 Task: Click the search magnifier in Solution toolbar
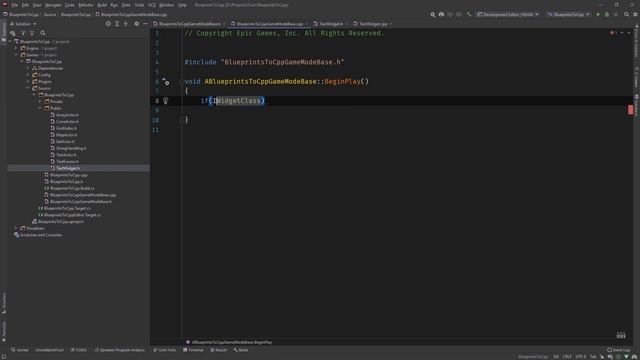[43, 33]
